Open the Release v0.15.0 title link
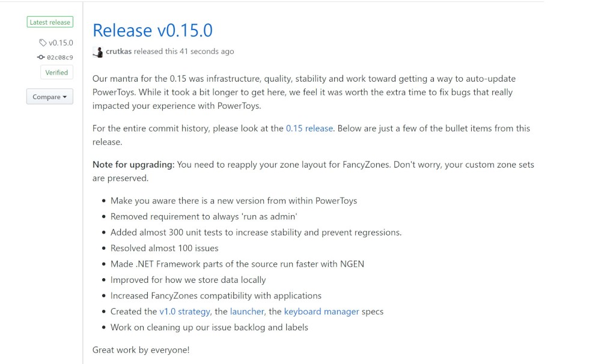Image resolution: width=601 pixels, height=364 pixels. [x=153, y=30]
